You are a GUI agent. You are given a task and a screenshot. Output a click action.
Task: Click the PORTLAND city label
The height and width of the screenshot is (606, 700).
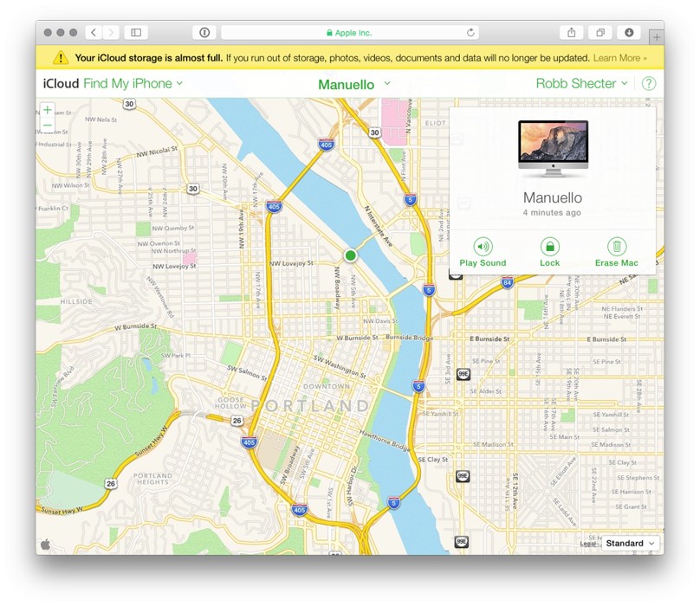[x=311, y=406]
